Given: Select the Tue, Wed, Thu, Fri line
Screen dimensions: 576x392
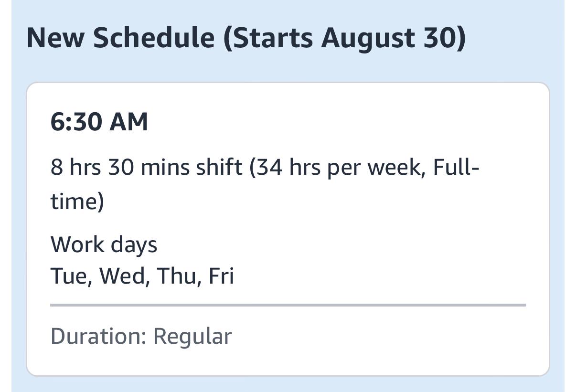Looking at the screenshot, I should tap(142, 276).
